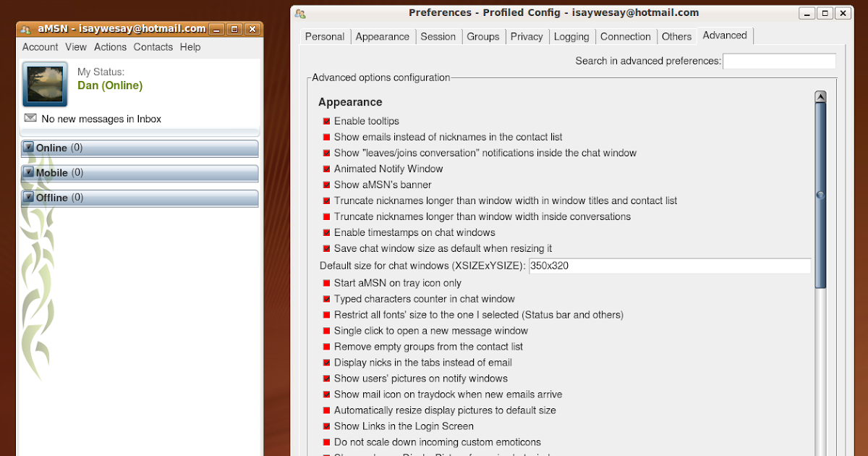Toggle Show users' pictures on notify windows

[x=327, y=379]
